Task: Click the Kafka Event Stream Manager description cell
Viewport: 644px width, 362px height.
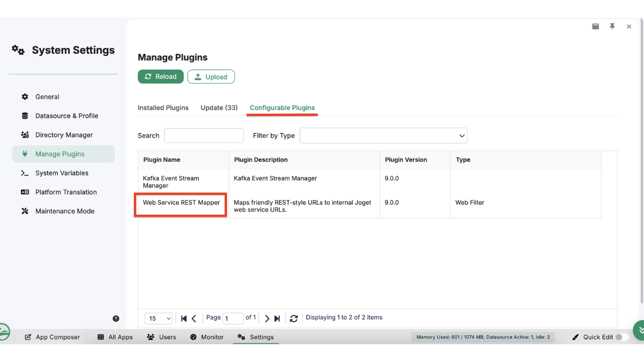Action: 276,178
